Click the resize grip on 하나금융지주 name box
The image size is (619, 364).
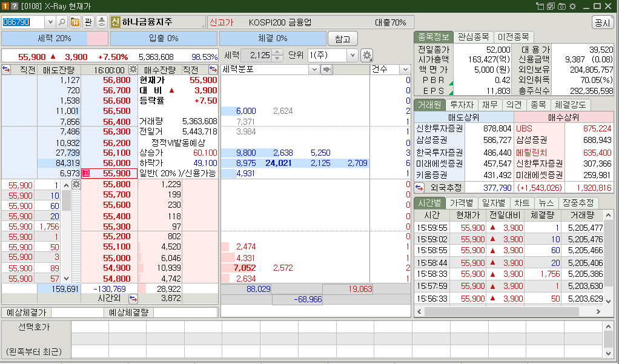pyautogui.click(x=203, y=25)
